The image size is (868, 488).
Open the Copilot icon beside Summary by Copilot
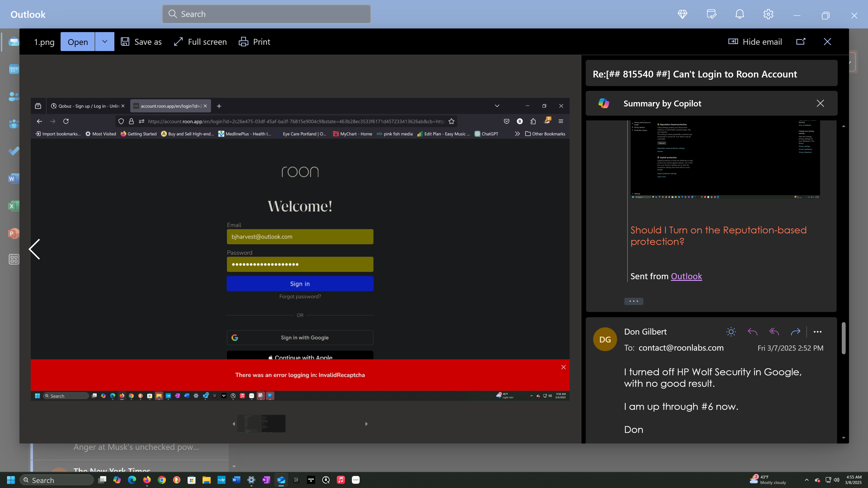[x=604, y=103]
